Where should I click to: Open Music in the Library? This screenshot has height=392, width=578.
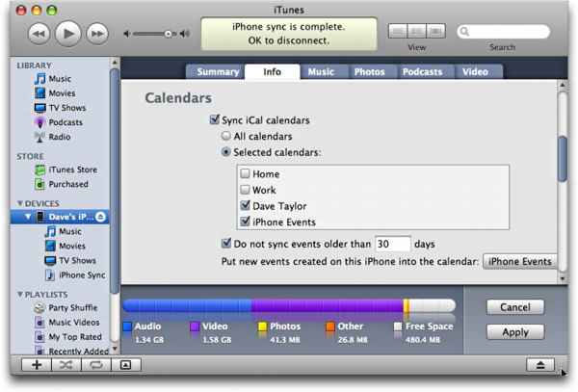53,79
